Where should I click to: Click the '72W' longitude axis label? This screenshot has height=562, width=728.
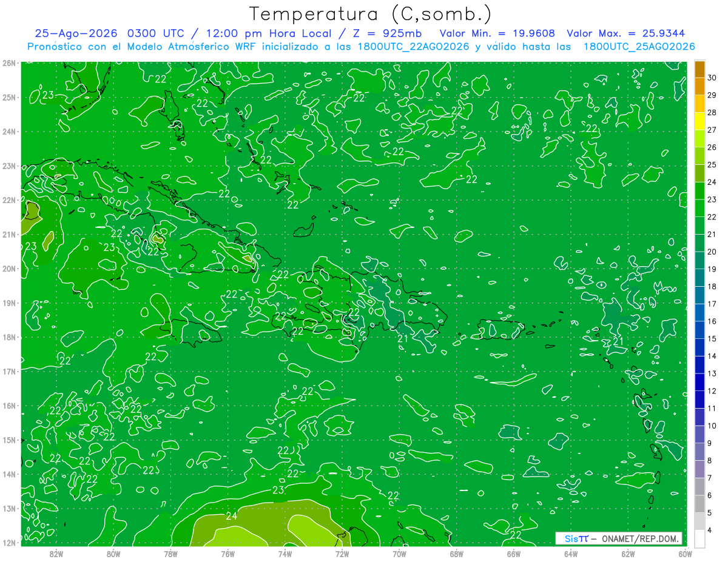[342, 553]
